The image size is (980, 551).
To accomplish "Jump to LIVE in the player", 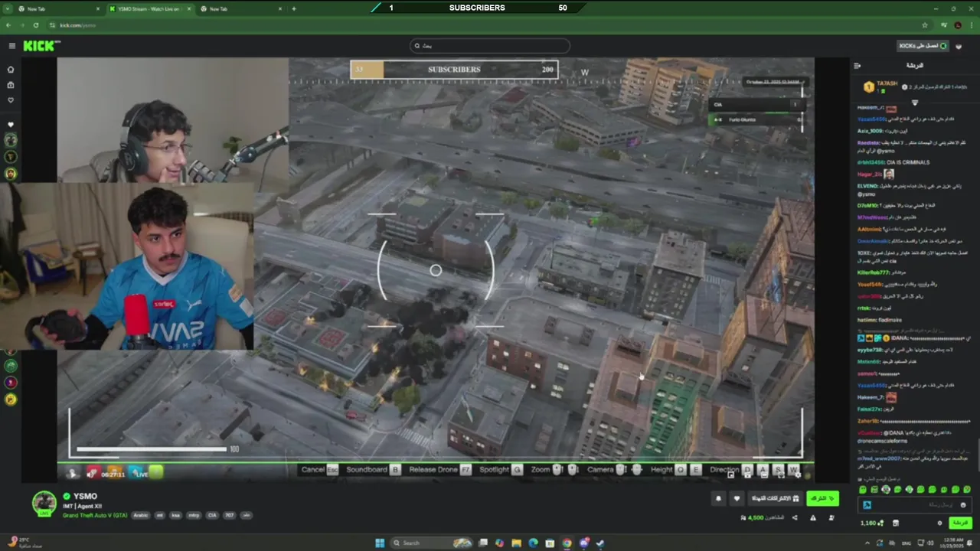I will point(140,474).
